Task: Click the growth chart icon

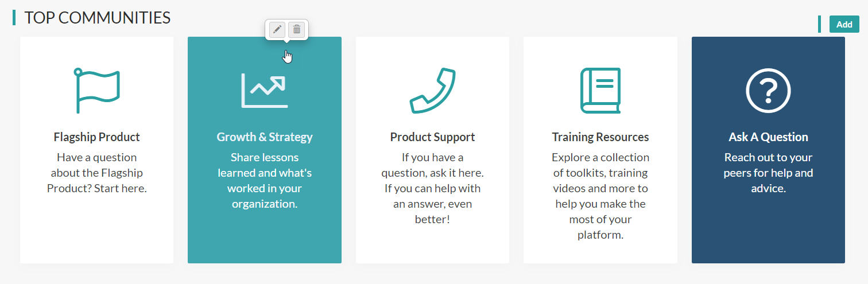Action: [x=264, y=90]
